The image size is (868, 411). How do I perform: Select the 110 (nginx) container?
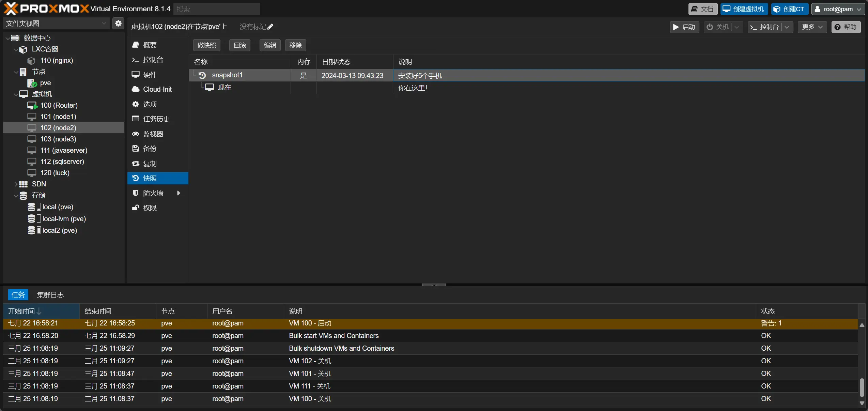[x=57, y=60]
